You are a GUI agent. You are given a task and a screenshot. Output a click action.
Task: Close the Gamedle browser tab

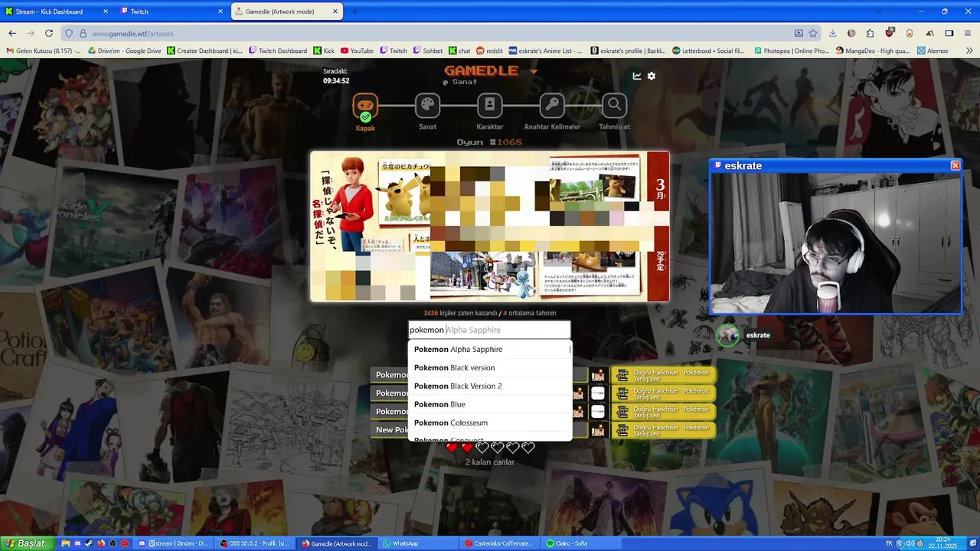(x=335, y=11)
